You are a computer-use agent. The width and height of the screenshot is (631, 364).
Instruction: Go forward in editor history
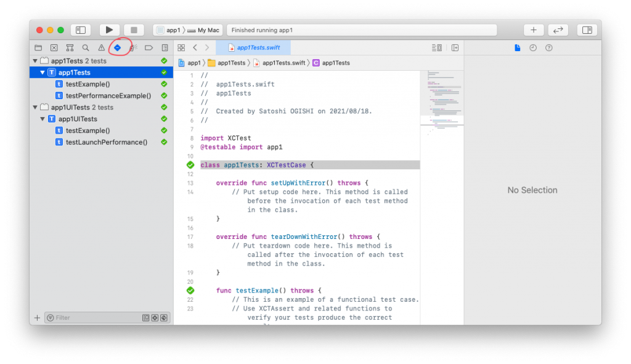tap(207, 47)
